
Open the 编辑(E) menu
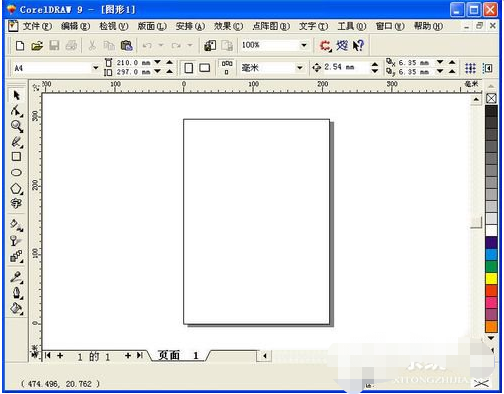[x=76, y=26]
